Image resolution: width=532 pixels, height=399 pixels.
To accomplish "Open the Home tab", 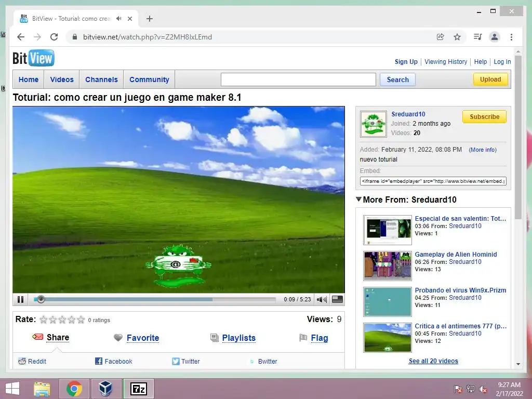I will tap(29, 79).
